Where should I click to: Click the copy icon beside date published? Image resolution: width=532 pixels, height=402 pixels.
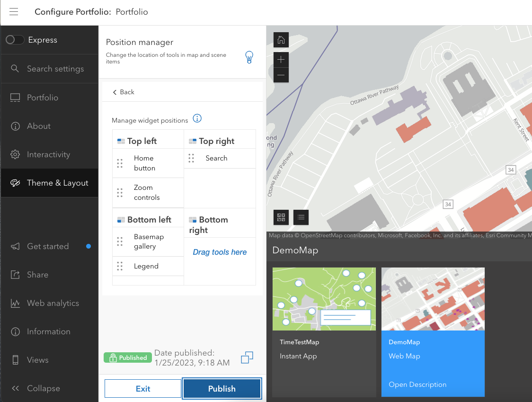pyautogui.click(x=247, y=358)
